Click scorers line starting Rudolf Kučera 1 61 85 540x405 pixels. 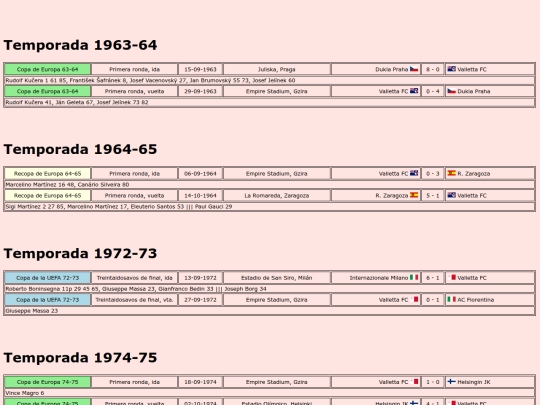pyautogui.click(x=269, y=81)
